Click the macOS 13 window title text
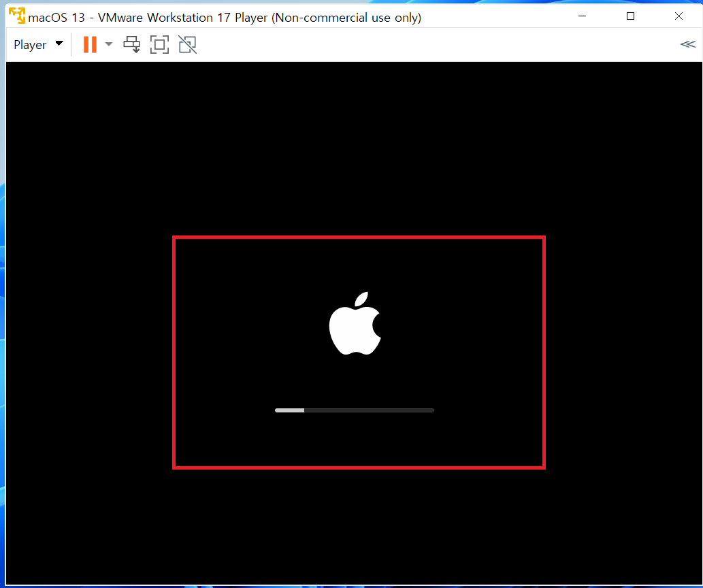Viewport: 703px width, 588px height. coord(225,18)
